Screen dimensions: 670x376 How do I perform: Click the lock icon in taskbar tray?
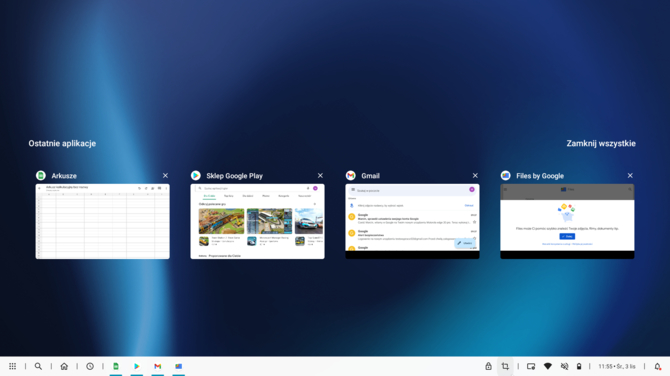[488, 366]
